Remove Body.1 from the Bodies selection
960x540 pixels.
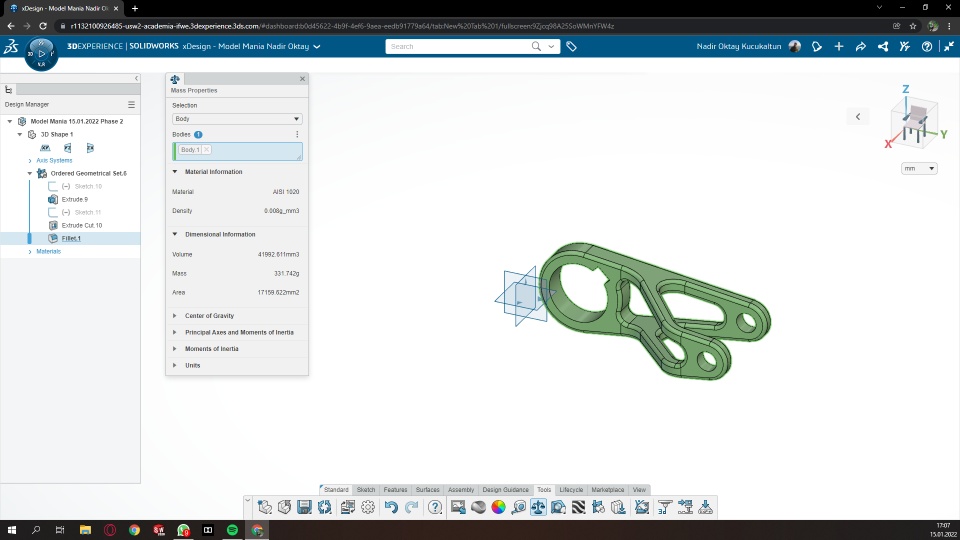[207, 149]
